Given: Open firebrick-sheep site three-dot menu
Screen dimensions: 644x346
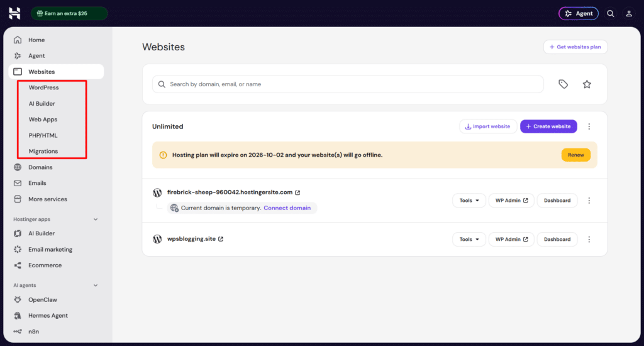Looking at the screenshot, I should 589,201.
